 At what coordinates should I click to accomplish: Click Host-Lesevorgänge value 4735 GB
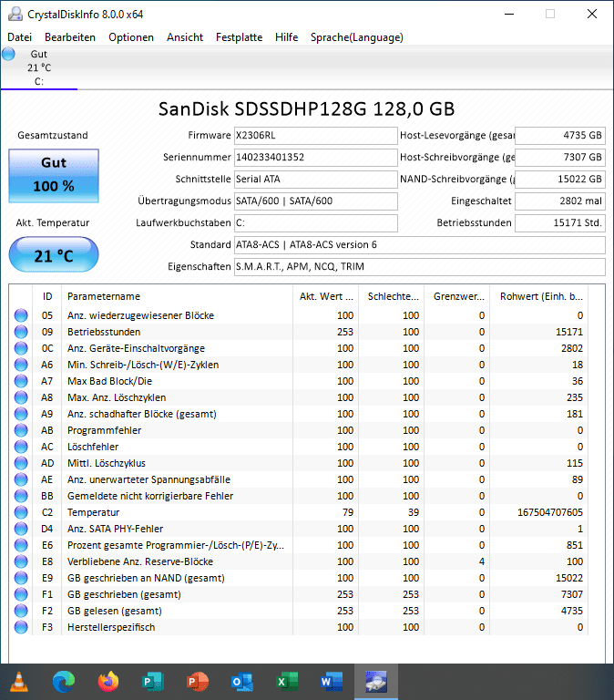pyautogui.click(x=560, y=135)
